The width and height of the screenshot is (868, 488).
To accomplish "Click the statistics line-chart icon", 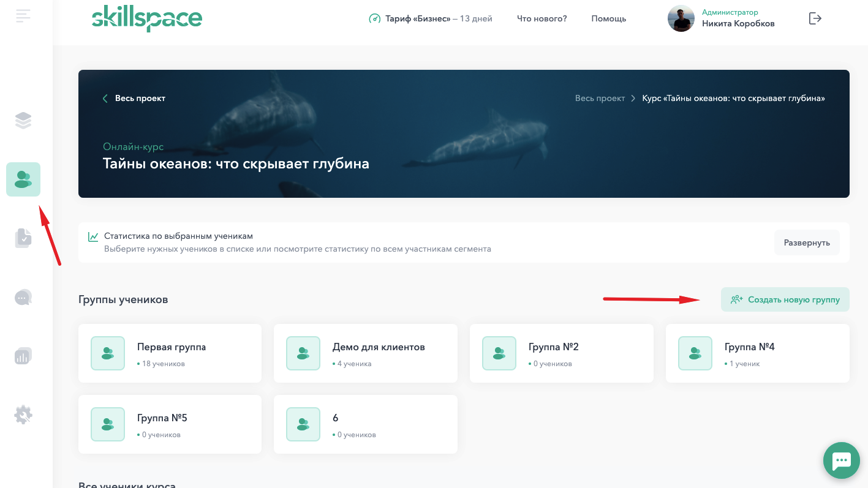I will coord(93,236).
